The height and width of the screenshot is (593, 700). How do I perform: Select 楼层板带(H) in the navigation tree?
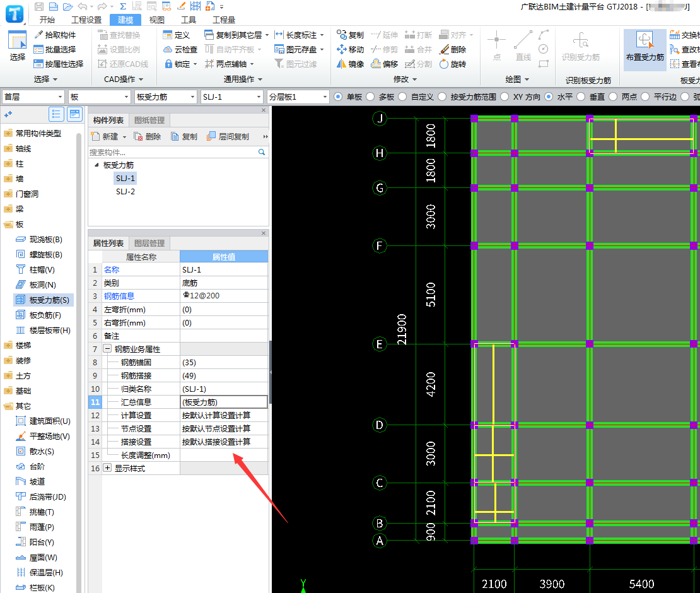pyautogui.click(x=50, y=331)
